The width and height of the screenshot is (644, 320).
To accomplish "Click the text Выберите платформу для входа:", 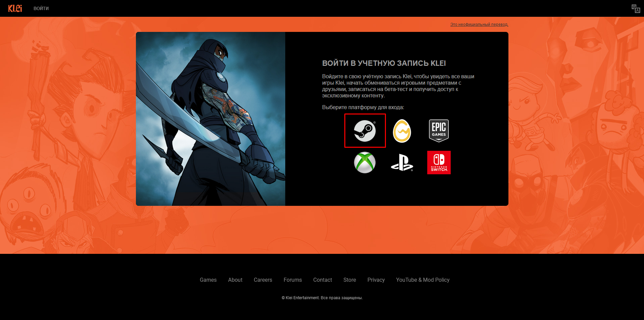I will point(363,107).
